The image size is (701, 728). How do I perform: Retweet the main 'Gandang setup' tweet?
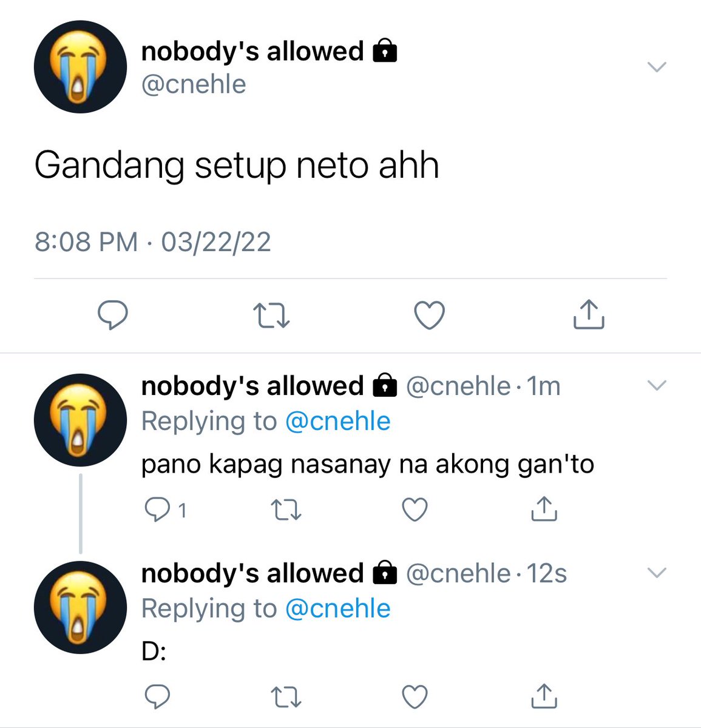coord(271,316)
